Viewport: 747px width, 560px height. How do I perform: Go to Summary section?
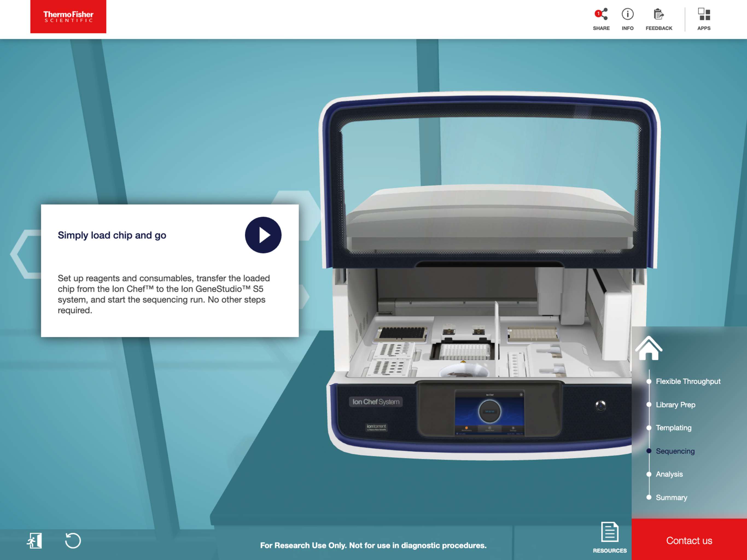(x=671, y=497)
